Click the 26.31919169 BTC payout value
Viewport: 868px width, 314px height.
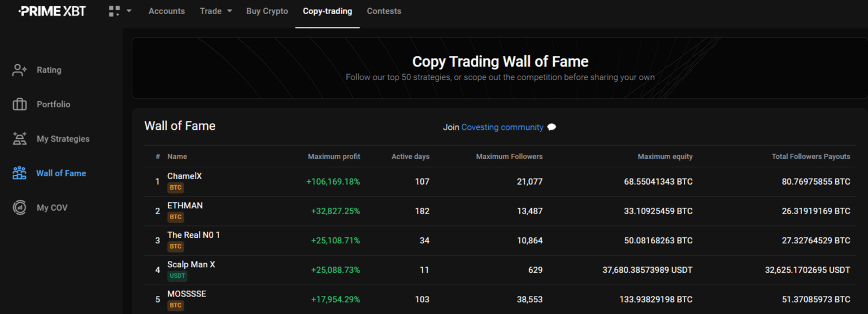[x=816, y=211]
